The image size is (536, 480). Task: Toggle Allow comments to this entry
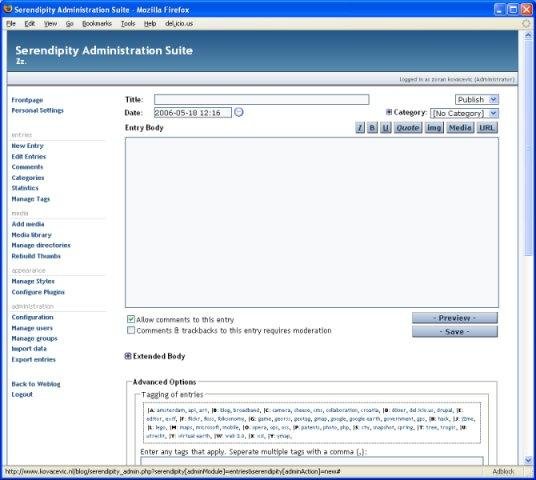(131, 319)
